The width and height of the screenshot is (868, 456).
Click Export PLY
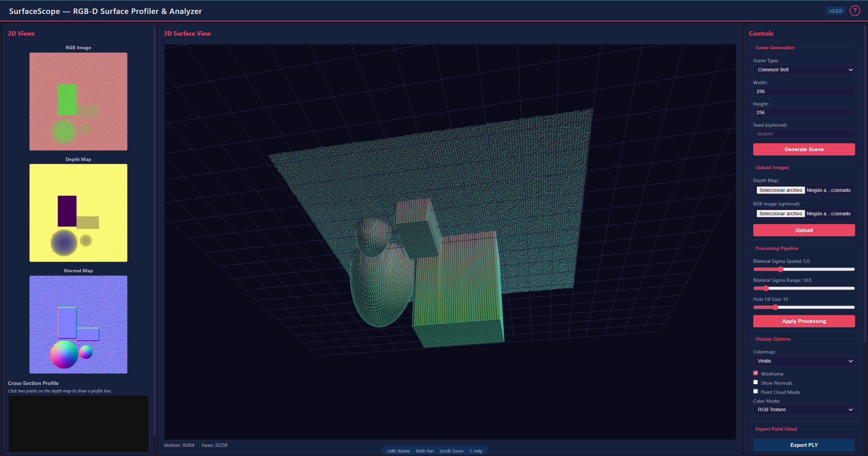tap(804, 445)
